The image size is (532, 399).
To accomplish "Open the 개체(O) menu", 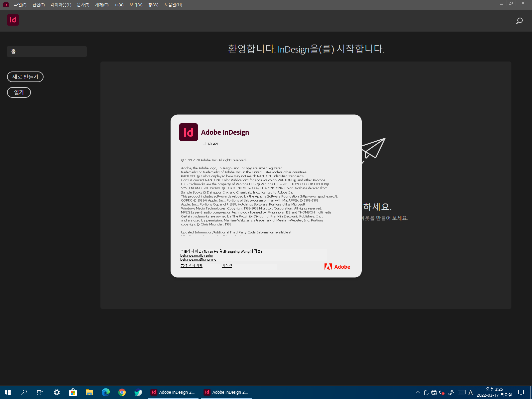I will (102, 5).
